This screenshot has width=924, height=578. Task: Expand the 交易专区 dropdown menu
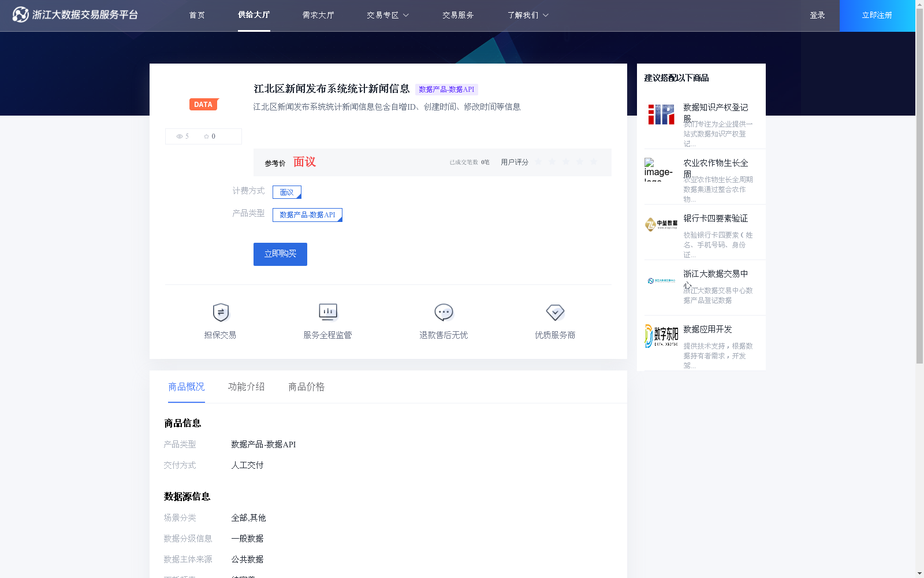pos(388,16)
